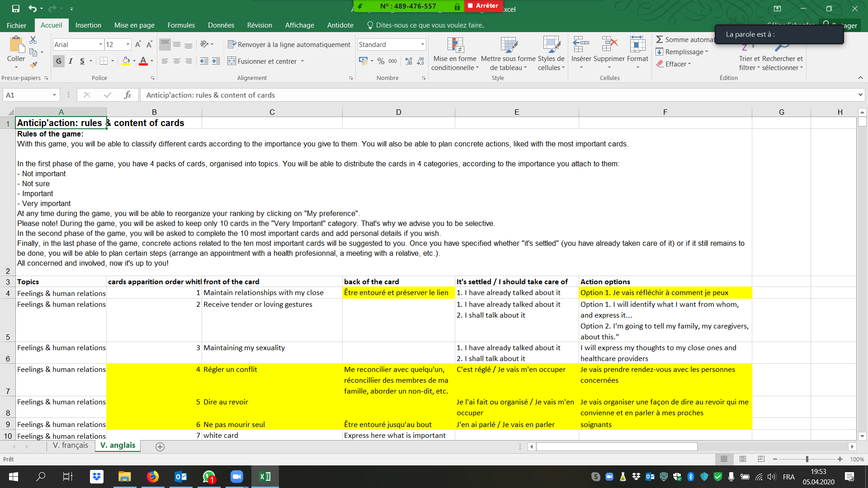Screen dimensions: 868x488
Task: Click Renvoyer à la ligne automatiquement
Action: click(x=289, y=44)
